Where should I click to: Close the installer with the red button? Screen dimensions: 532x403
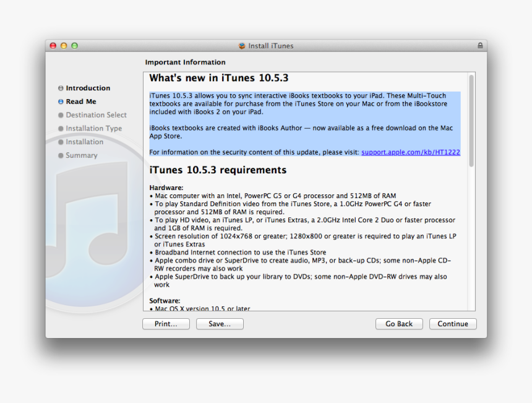(x=53, y=45)
